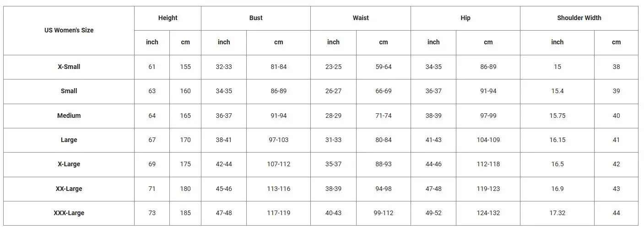Select the 185 height cm cell
644x227 pixels.
point(185,213)
